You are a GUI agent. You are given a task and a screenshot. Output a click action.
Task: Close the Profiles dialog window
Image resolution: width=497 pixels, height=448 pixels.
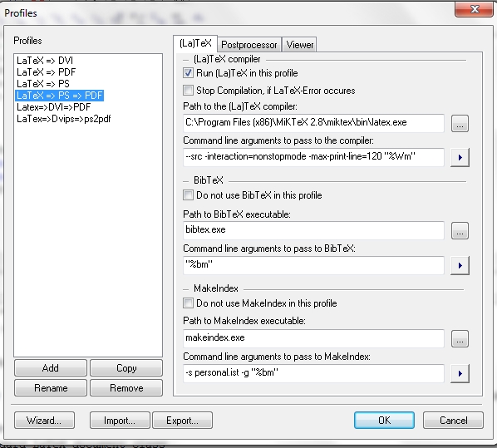coord(475,9)
